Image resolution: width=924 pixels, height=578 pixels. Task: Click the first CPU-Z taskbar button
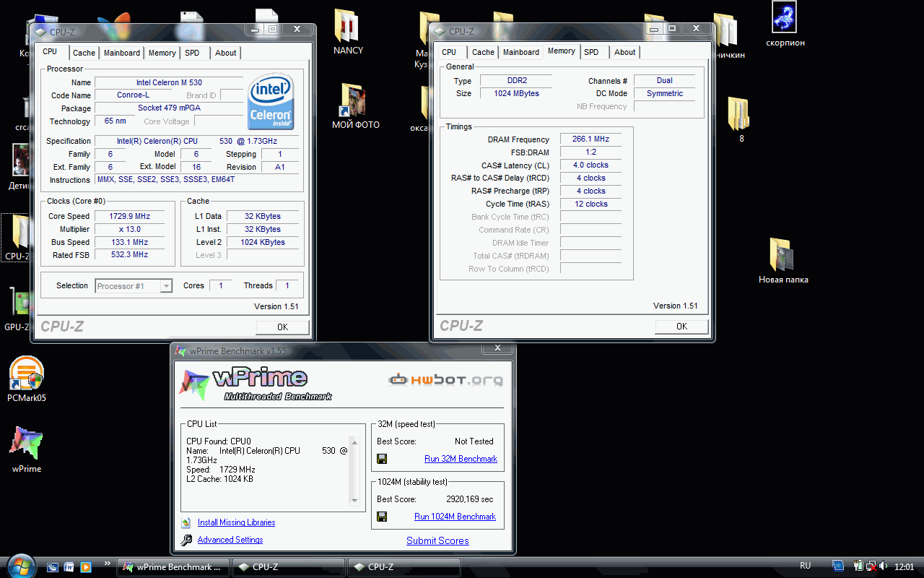289,567
